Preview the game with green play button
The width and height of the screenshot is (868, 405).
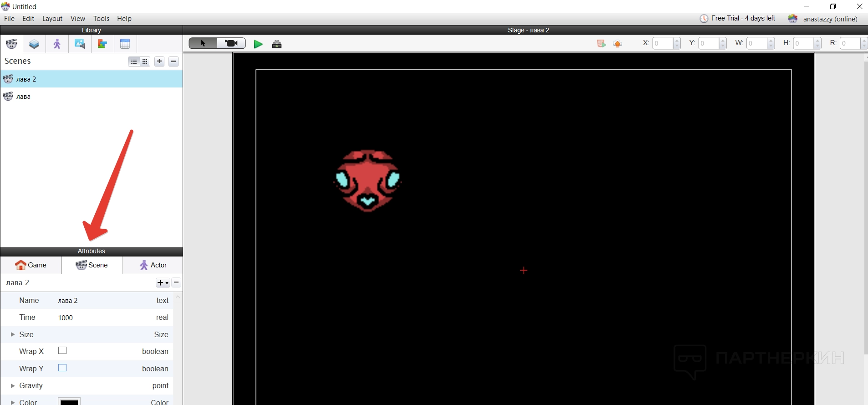click(258, 44)
